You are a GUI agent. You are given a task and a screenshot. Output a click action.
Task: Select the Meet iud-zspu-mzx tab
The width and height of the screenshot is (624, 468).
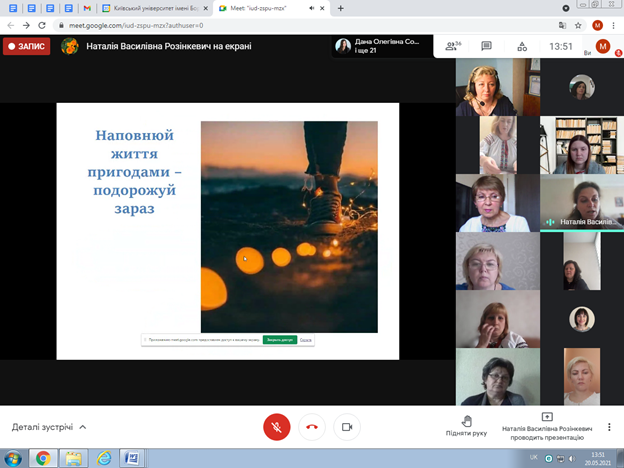coord(271,8)
